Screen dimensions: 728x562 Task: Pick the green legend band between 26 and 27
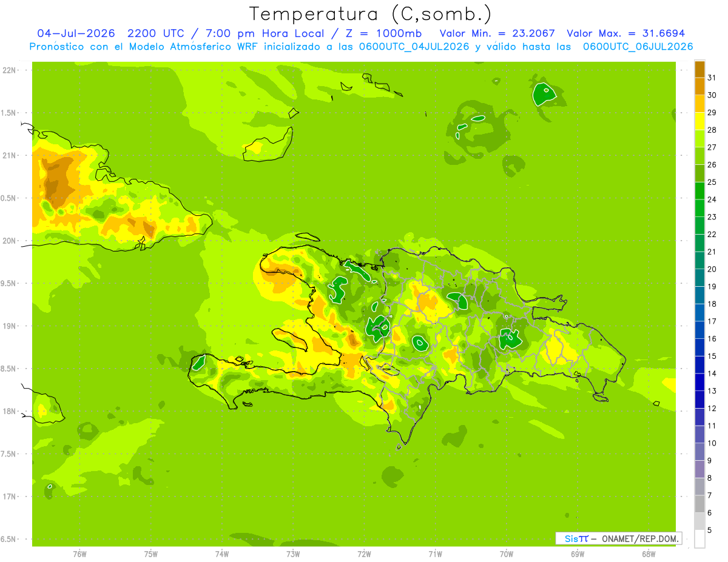click(699, 156)
